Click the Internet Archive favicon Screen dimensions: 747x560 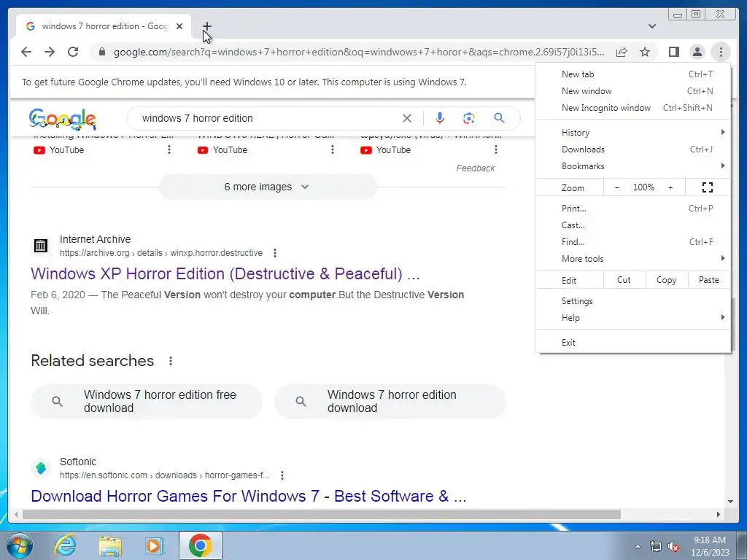coord(41,246)
